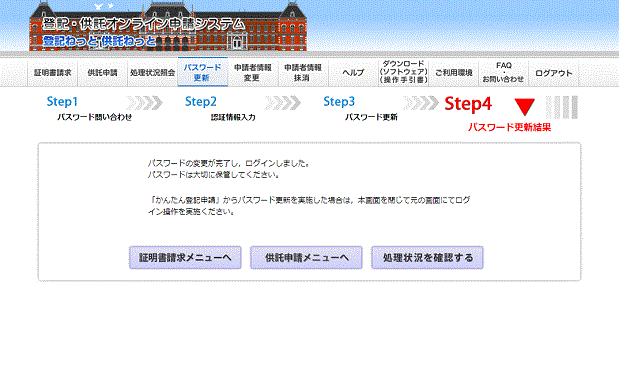
Task: Go to 処理状況照会 tab
Action: click(152, 73)
